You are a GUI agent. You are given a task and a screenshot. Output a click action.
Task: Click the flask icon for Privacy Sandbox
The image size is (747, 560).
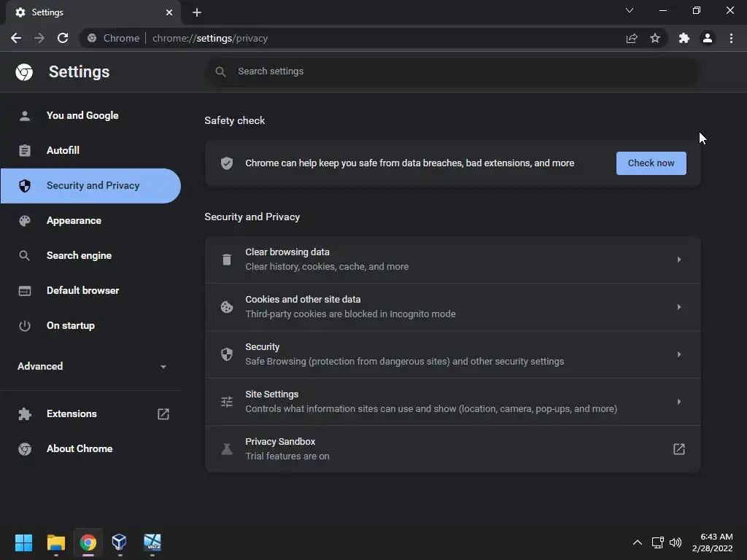[x=227, y=449]
